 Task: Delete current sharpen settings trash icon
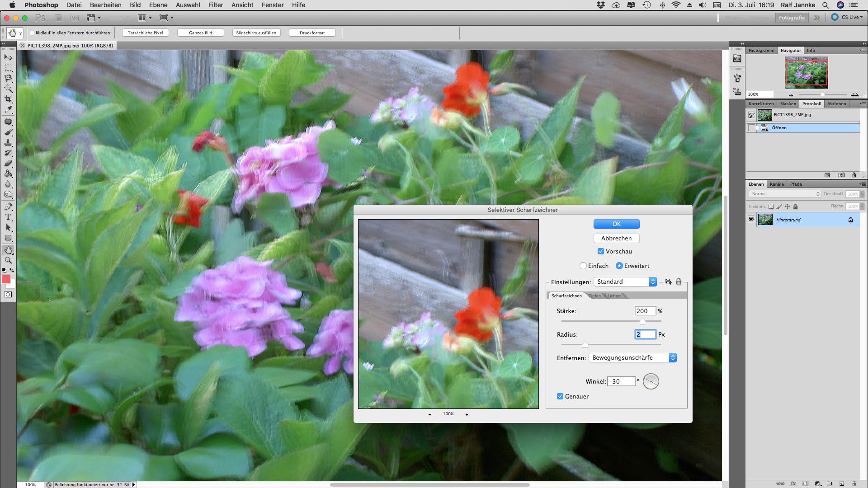679,282
